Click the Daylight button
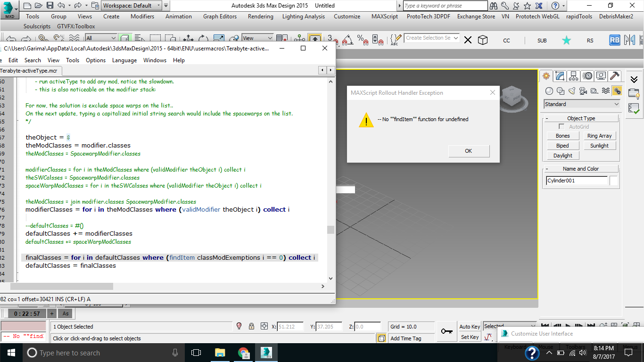The width and height of the screenshot is (644, 362). (562, 156)
